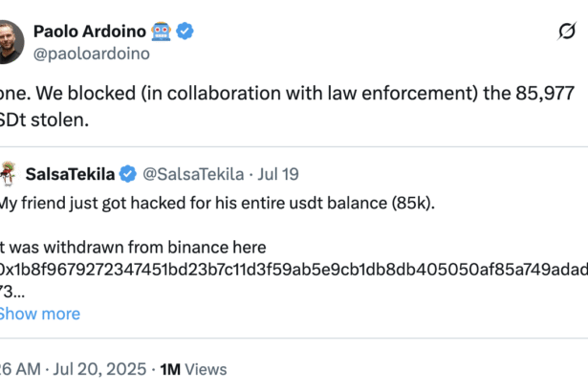The height and width of the screenshot is (392, 588).
Task: Click the Jul 19 quoted tweet date
Action: tap(275, 174)
